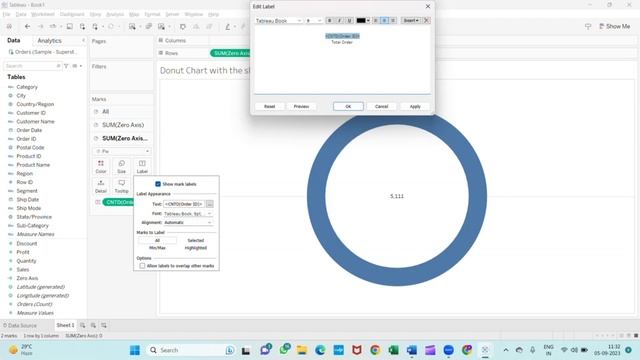The height and width of the screenshot is (360, 640).
Task: Click the Undo back arrow in Tableau toolbar
Action: pos(27,27)
